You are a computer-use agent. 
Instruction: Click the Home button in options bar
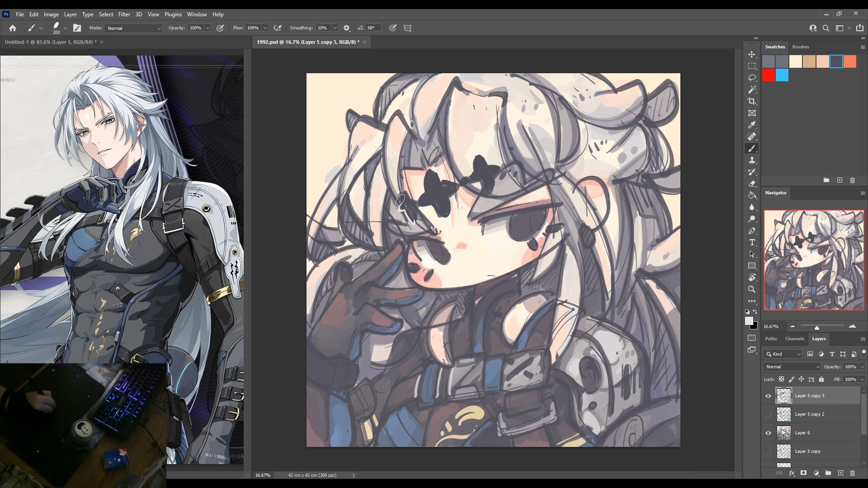coord(13,28)
